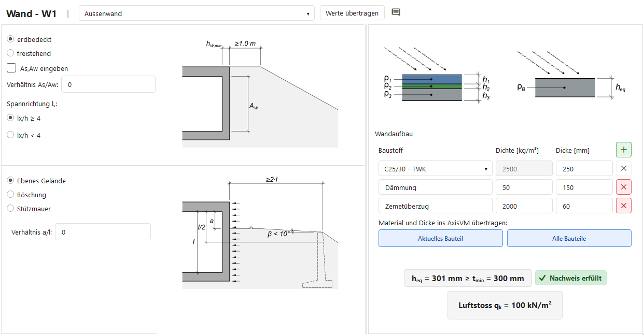Screen dimensions: 644x335
Task: Remove the C25/30 - TWK layer row
Action: tap(624, 168)
